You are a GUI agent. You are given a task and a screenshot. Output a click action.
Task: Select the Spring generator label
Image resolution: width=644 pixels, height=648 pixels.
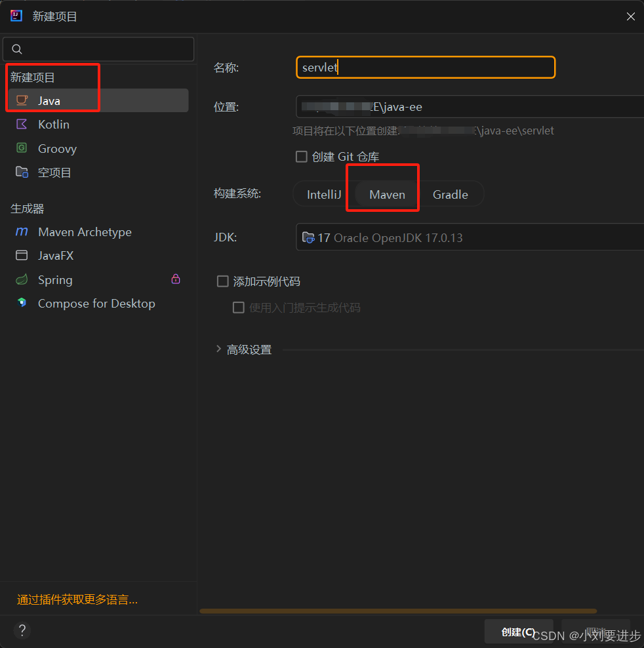pyautogui.click(x=55, y=280)
